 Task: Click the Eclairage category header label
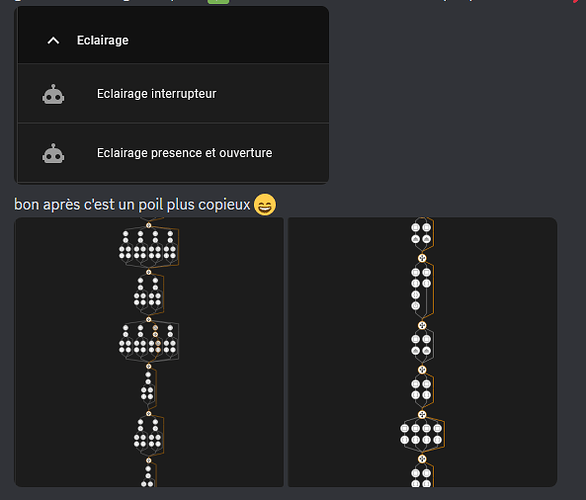(103, 40)
